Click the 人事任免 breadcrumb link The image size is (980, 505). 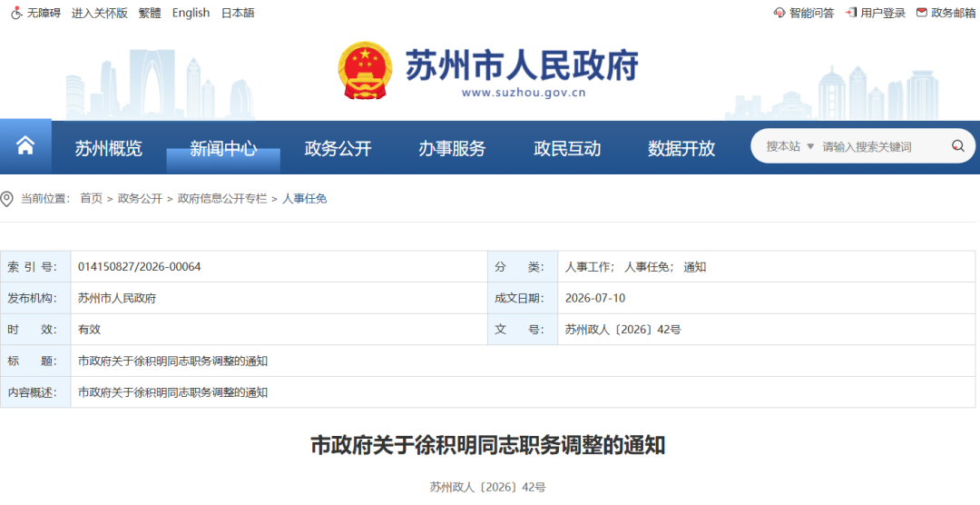coord(304,198)
